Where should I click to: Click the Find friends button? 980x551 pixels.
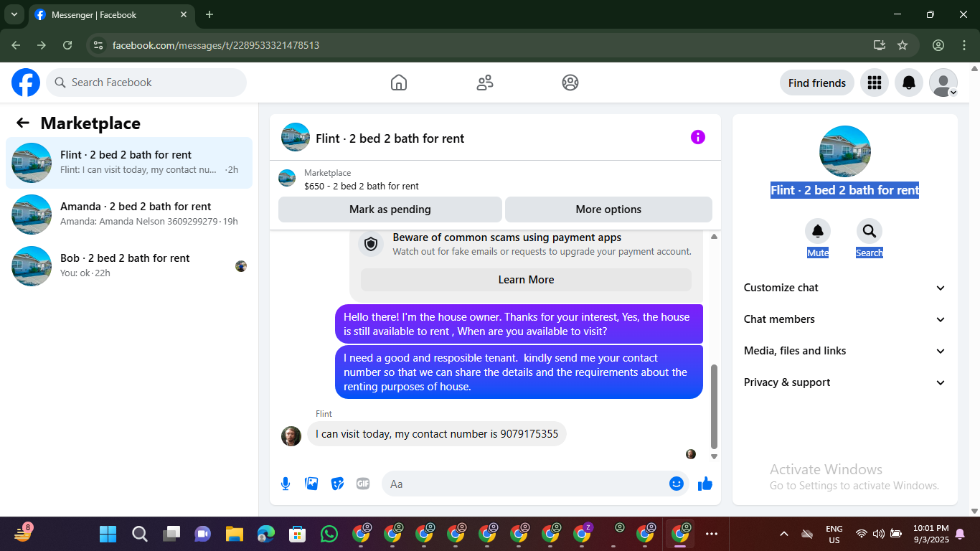[x=817, y=83]
